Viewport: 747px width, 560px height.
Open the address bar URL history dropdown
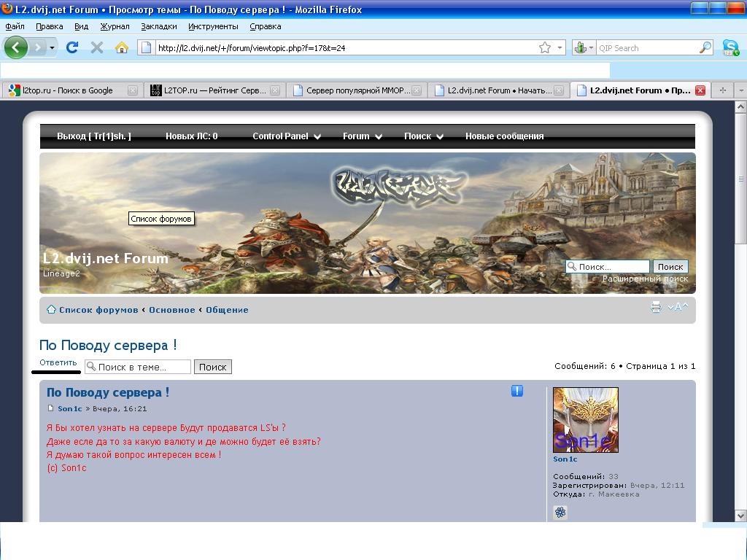click(560, 47)
